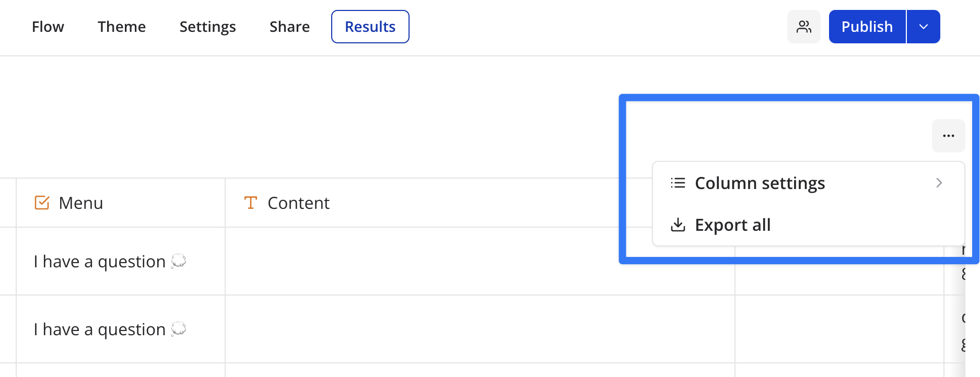
Task: Switch to the Theme tab
Action: (x=121, y=27)
